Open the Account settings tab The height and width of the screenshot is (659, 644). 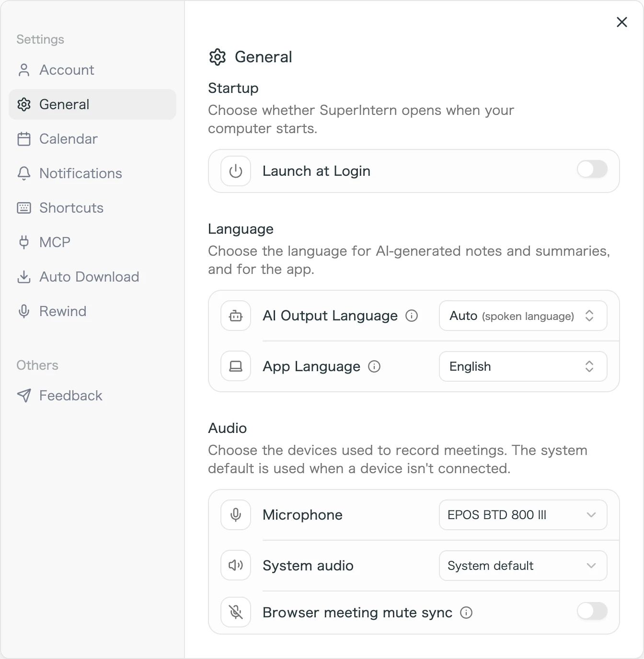92,70
